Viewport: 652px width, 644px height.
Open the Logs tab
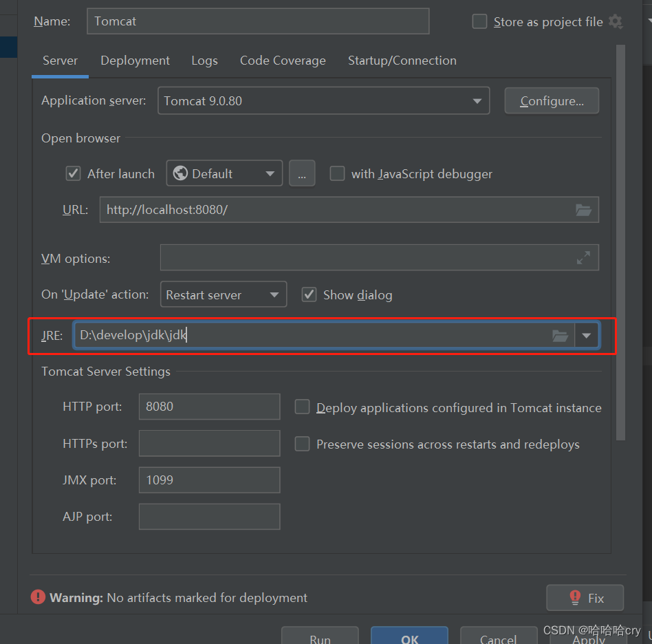click(204, 61)
